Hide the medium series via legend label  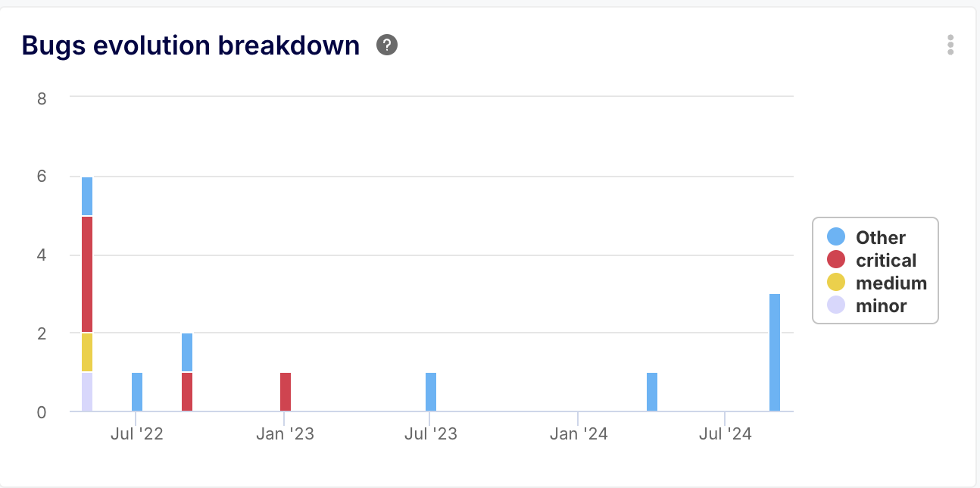(891, 283)
